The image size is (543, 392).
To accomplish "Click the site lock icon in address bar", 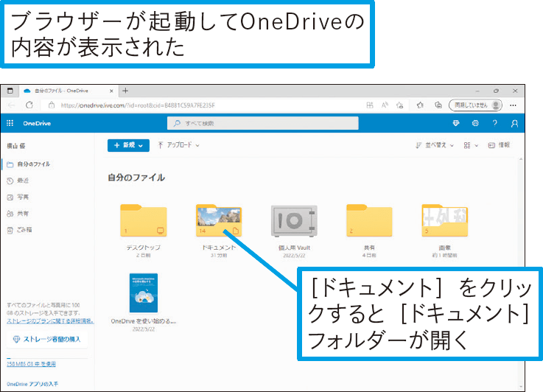I will click(52, 105).
